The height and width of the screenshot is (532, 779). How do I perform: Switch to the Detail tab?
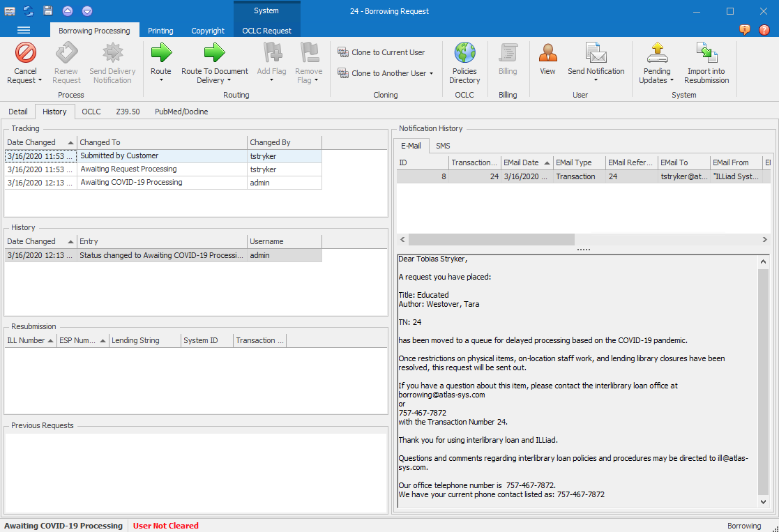(18, 112)
